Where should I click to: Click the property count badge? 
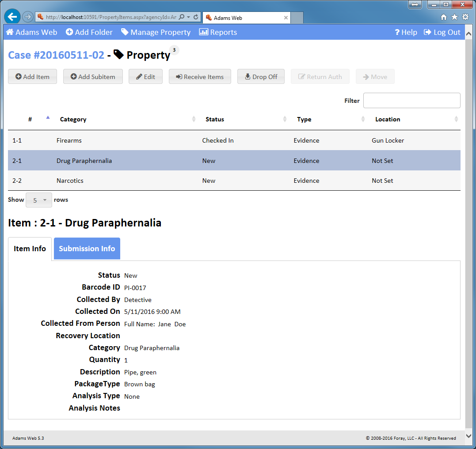[174, 50]
